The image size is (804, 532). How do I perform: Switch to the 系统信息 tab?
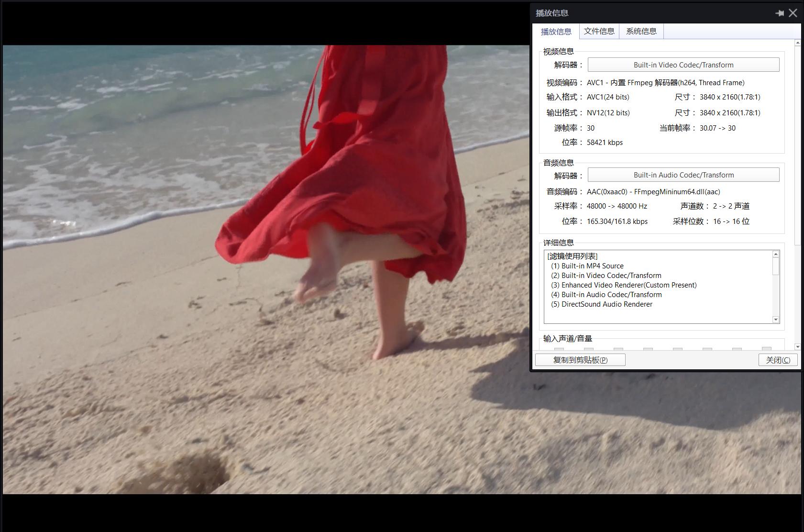point(641,31)
